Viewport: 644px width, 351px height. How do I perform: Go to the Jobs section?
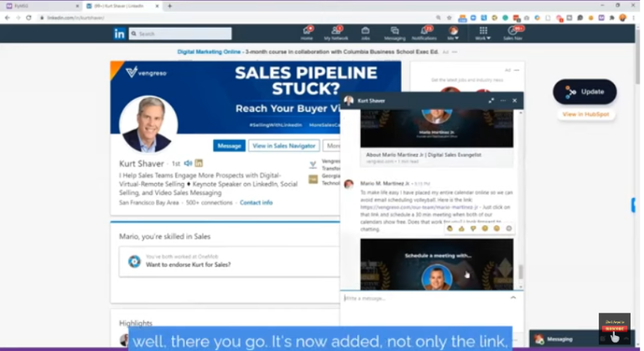(365, 34)
